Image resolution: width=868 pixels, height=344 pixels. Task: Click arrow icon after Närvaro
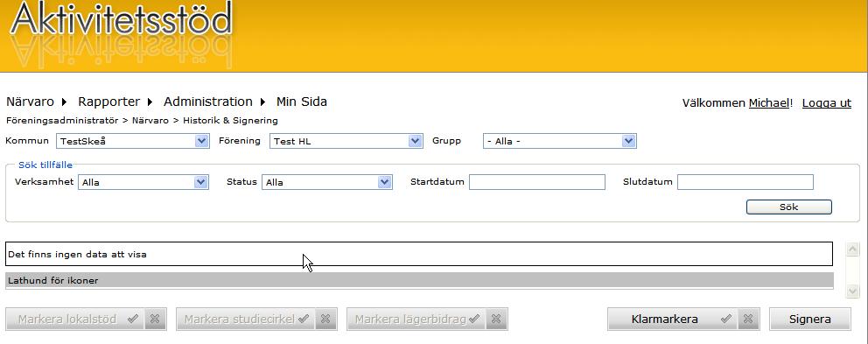coord(64,102)
